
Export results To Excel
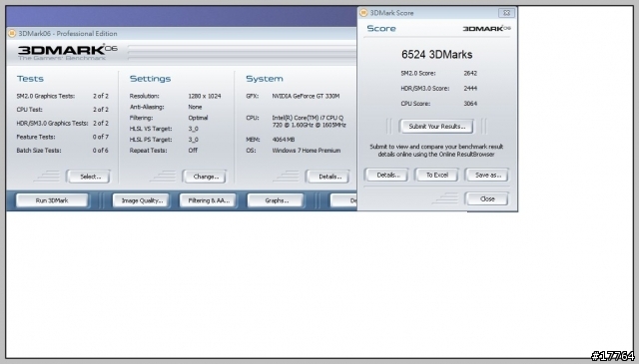[x=436, y=175]
